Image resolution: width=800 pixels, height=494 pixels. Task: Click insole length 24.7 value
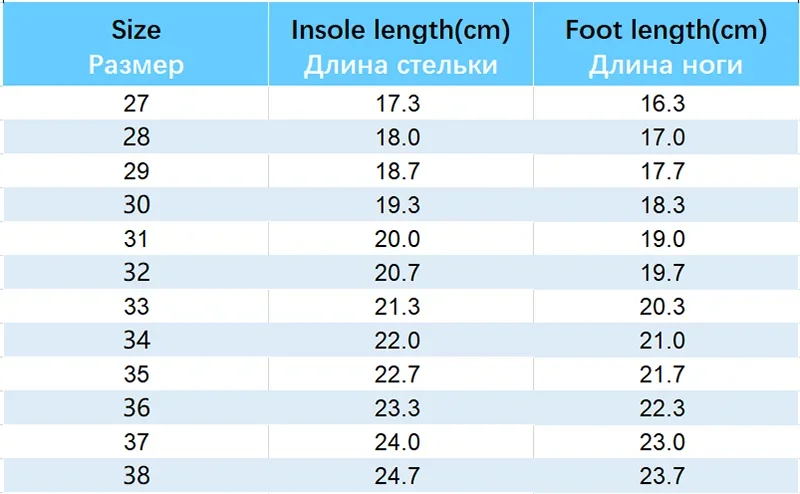click(397, 476)
